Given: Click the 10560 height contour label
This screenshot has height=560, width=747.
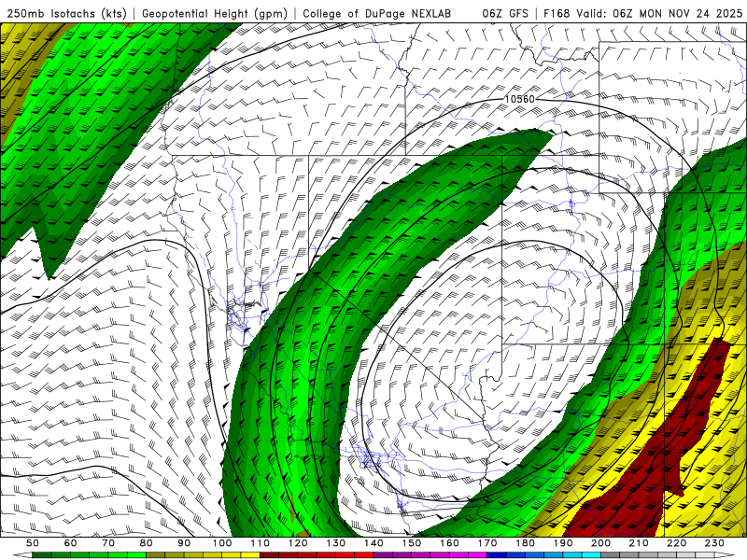Looking at the screenshot, I should [x=520, y=99].
